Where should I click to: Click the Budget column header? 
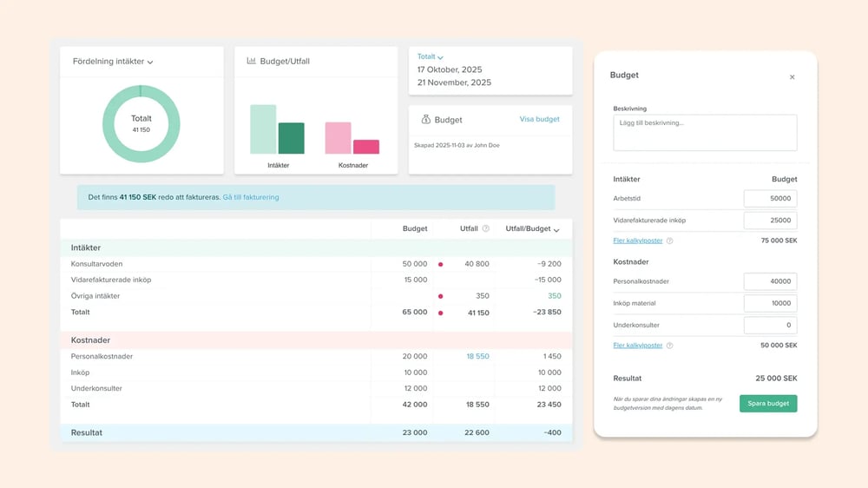click(x=415, y=229)
